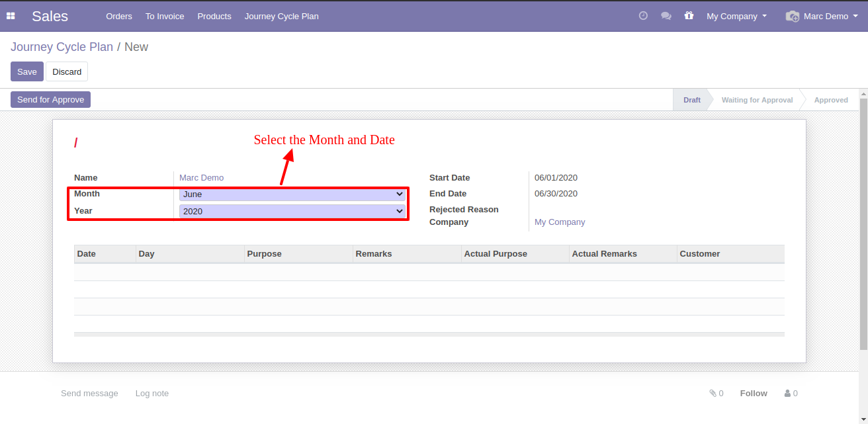Open the My Company field link
Viewport: 868px width, 424px height.
[x=560, y=222]
